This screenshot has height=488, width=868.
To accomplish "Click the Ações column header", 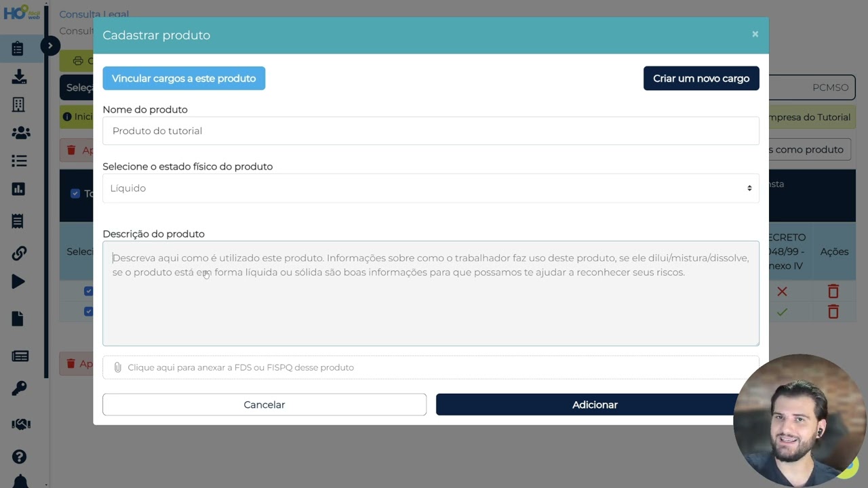I will pos(834,251).
